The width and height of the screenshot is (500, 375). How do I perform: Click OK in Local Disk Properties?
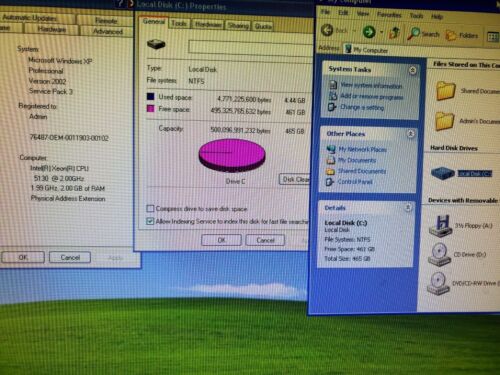click(x=221, y=240)
